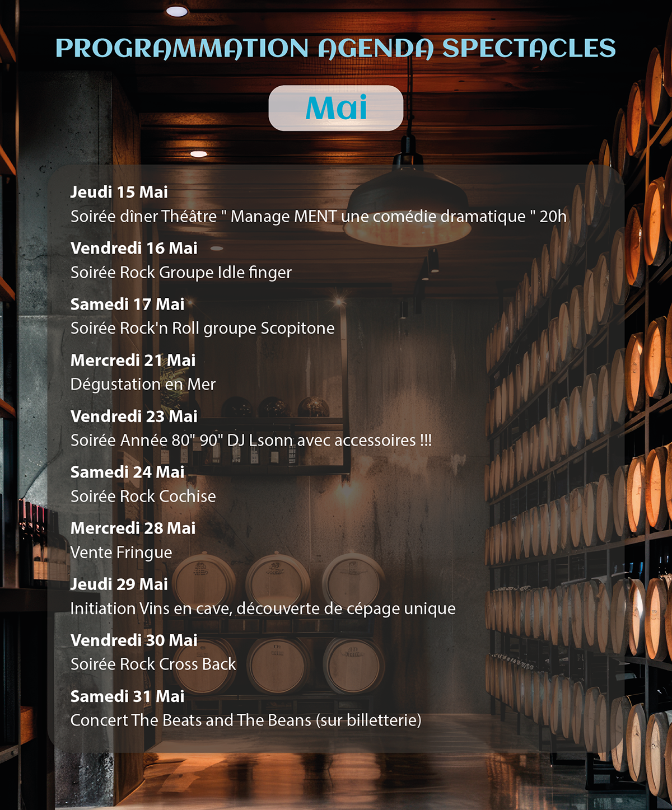Click Initiation Vins en cave entry
This screenshot has height=810, width=672.
[x=263, y=608]
